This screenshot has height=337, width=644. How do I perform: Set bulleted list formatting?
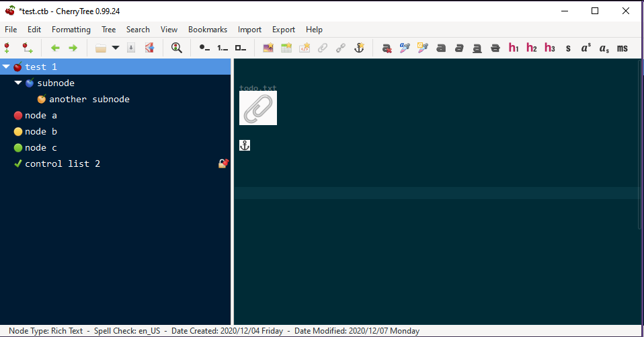204,48
